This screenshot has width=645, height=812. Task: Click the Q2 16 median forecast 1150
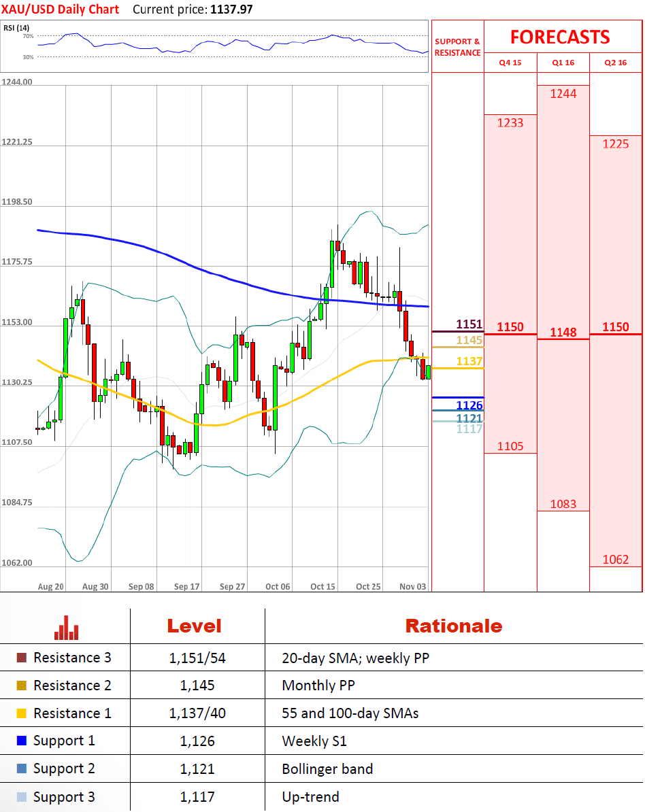pyautogui.click(x=616, y=327)
